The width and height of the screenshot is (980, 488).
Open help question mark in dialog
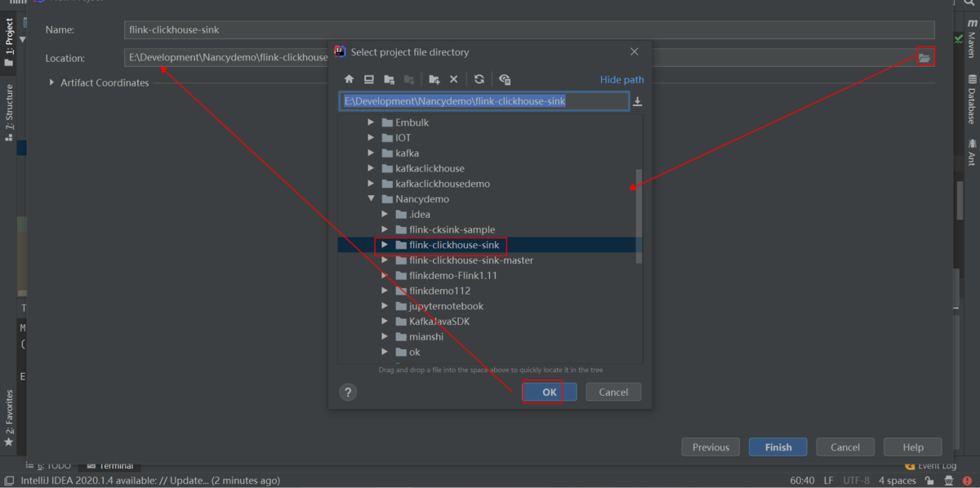click(x=348, y=392)
